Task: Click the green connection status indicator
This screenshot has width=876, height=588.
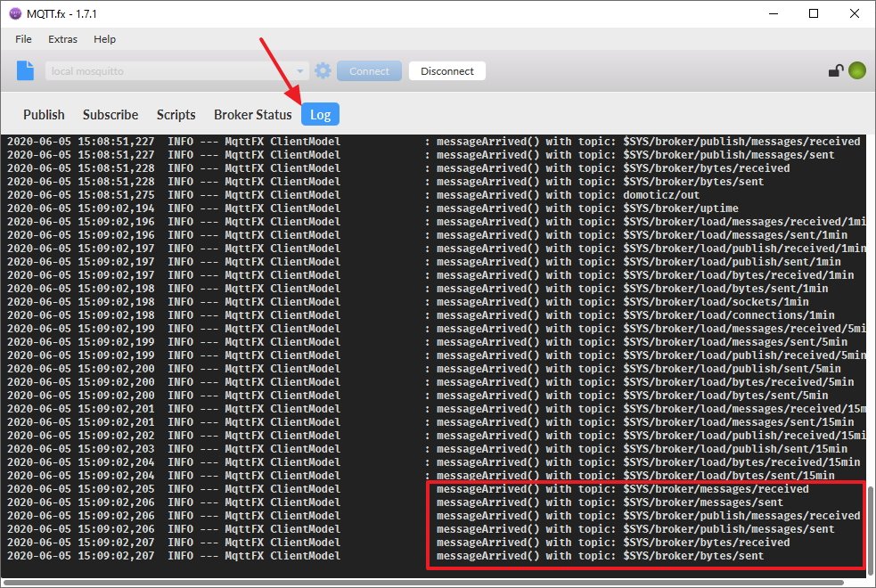Action: [856, 71]
